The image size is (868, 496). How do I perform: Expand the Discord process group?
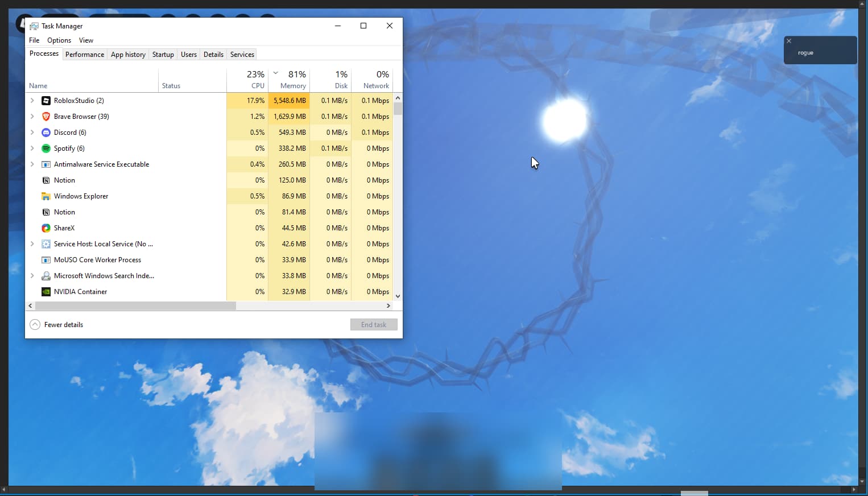(32, 132)
